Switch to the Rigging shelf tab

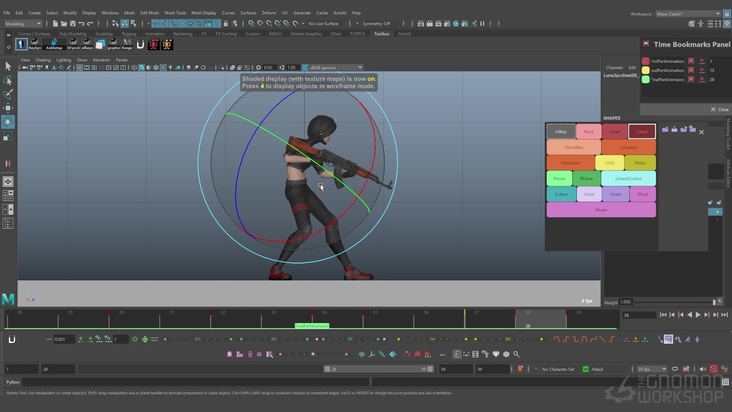[x=127, y=33]
